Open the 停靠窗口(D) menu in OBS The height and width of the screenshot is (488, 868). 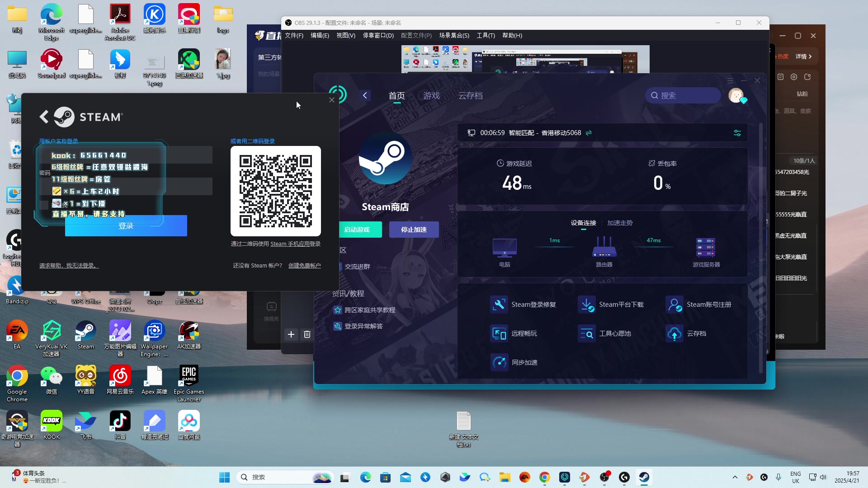point(378,35)
